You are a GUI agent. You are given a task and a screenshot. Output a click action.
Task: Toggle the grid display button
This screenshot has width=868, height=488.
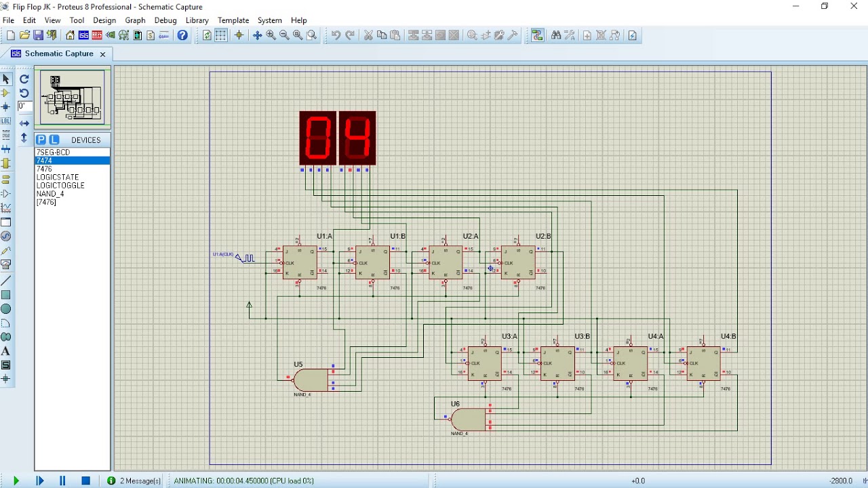coord(221,35)
